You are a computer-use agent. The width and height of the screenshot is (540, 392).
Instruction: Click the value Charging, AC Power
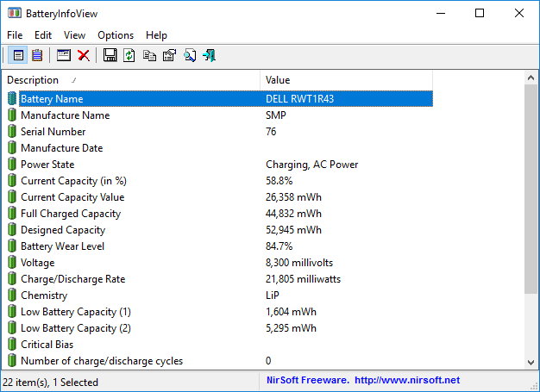coord(311,165)
